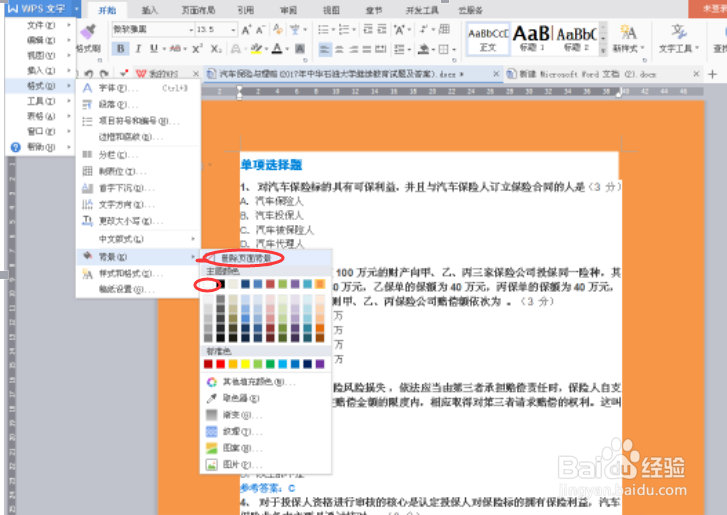Open the font name dropdown
The width and height of the screenshot is (727, 515).
(191, 30)
